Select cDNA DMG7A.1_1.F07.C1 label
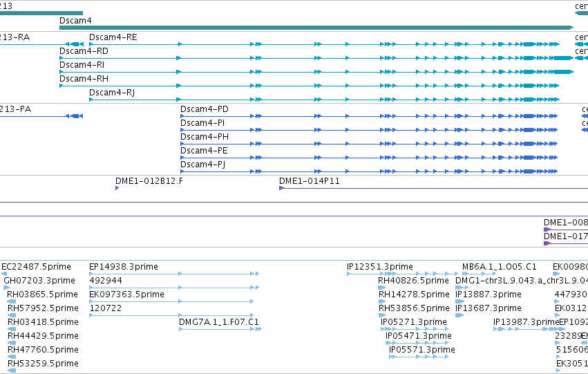 tap(218, 322)
